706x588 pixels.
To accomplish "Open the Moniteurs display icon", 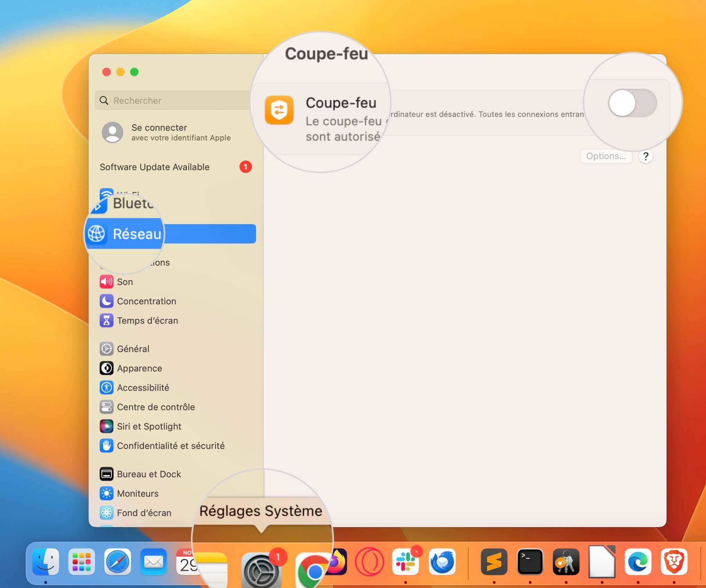I will (106, 494).
